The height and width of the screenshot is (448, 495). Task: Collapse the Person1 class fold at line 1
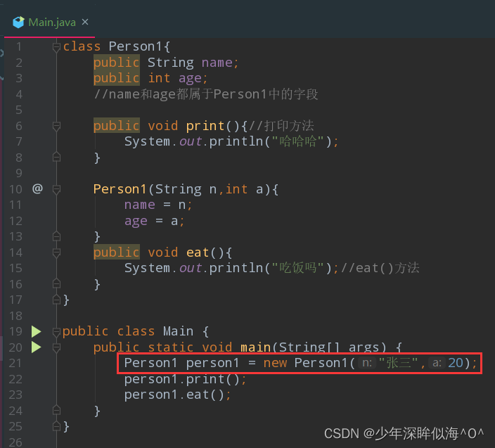pos(56,47)
